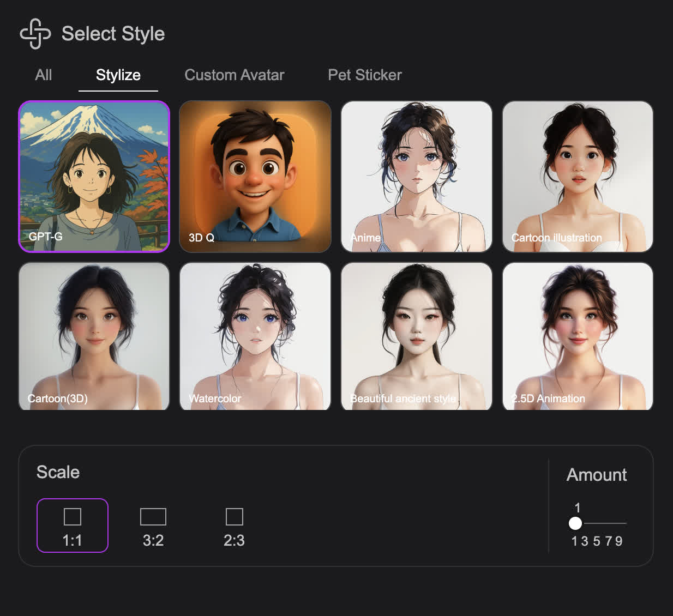Screen dimensions: 673x616
Task: Set Amount to 9 on slider scale
Action: (618, 541)
